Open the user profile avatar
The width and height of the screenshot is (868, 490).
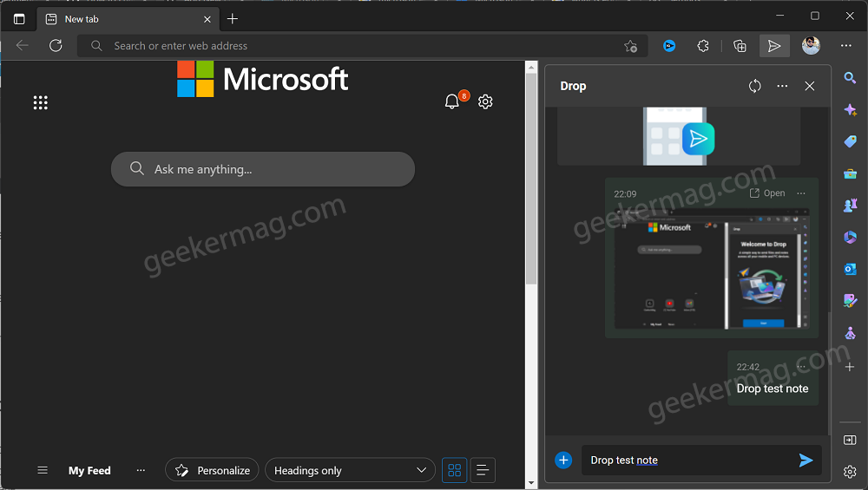pos(811,45)
